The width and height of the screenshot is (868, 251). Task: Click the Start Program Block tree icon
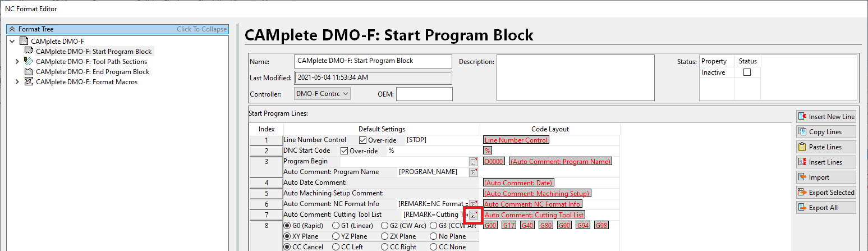pos(29,52)
